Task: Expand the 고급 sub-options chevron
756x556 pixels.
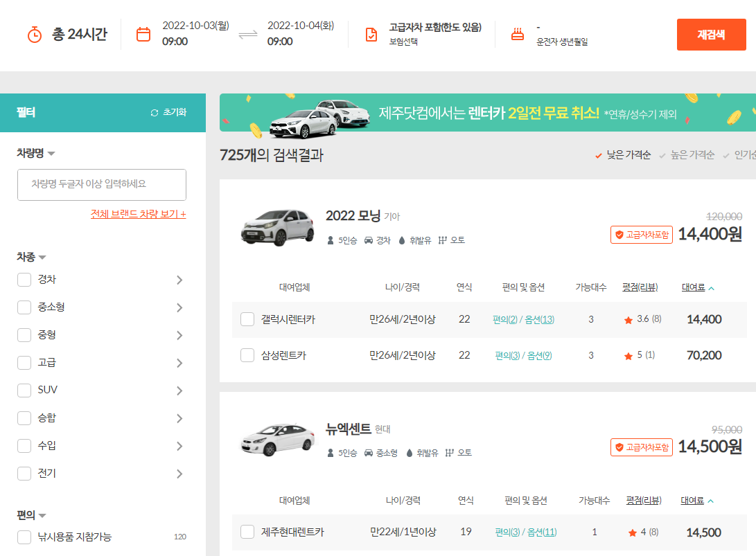Action: (179, 363)
